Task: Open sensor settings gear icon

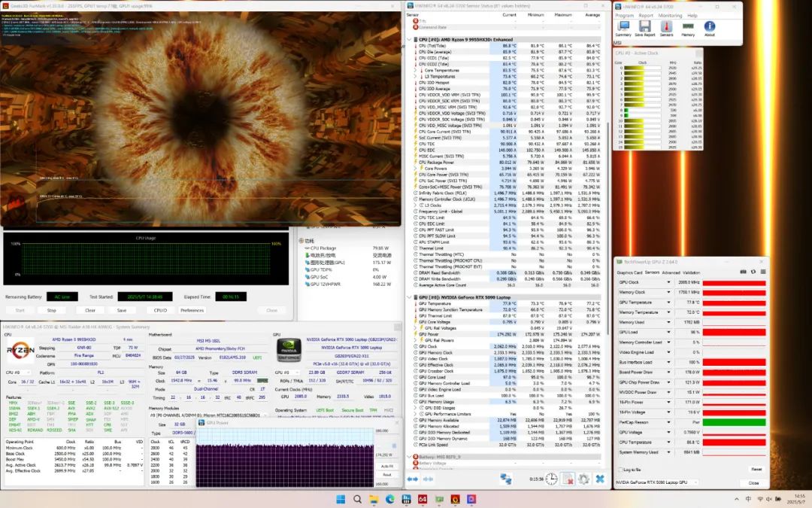Action: coord(583,479)
